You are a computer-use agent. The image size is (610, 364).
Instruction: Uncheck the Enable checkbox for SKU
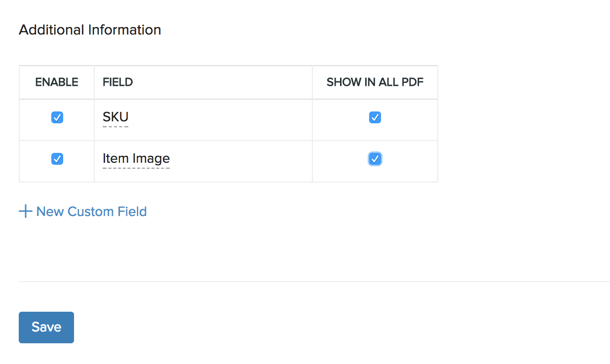point(57,117)
